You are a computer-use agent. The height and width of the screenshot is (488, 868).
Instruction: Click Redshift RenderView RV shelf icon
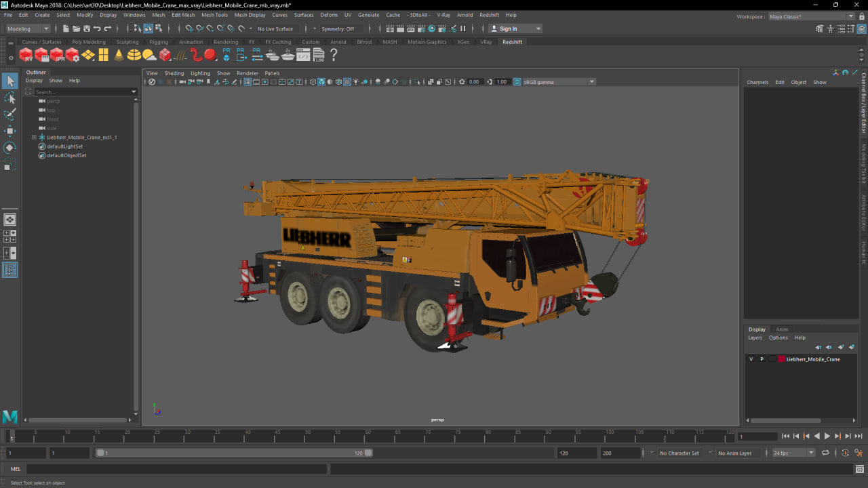[26, 55]
